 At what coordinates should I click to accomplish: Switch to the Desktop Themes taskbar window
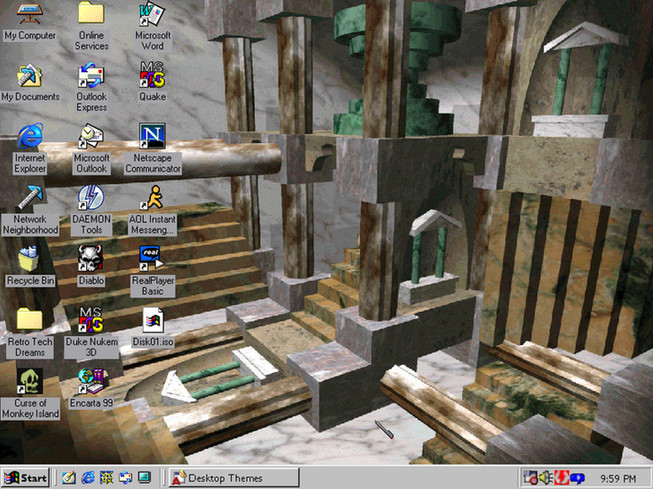click(234, 478)
